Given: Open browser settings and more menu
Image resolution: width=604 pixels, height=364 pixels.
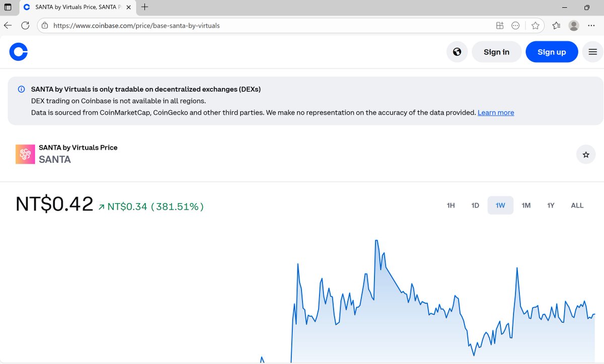Looking at the screenshot, I should 591,25.
